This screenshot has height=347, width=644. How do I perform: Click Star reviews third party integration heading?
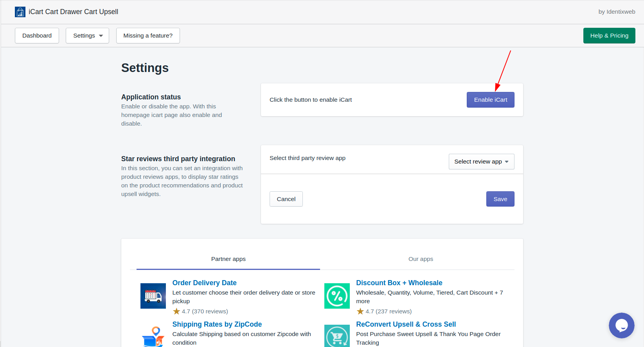[x=178, y=159]
